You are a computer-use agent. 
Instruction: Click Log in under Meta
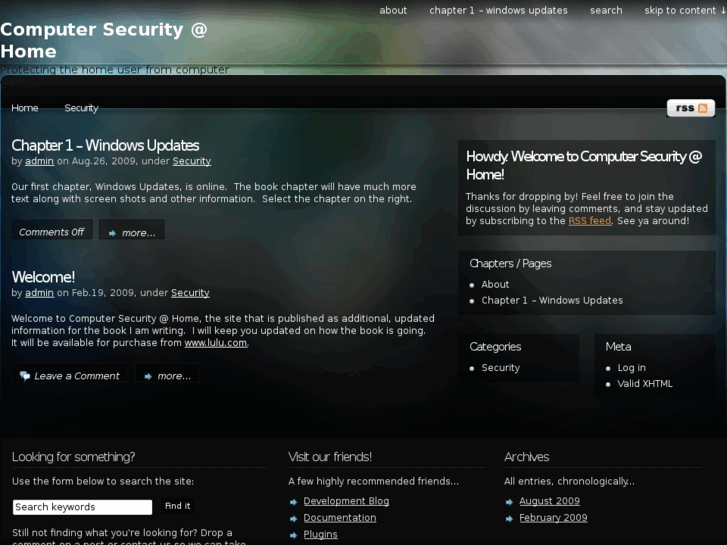tap(631, 368)
